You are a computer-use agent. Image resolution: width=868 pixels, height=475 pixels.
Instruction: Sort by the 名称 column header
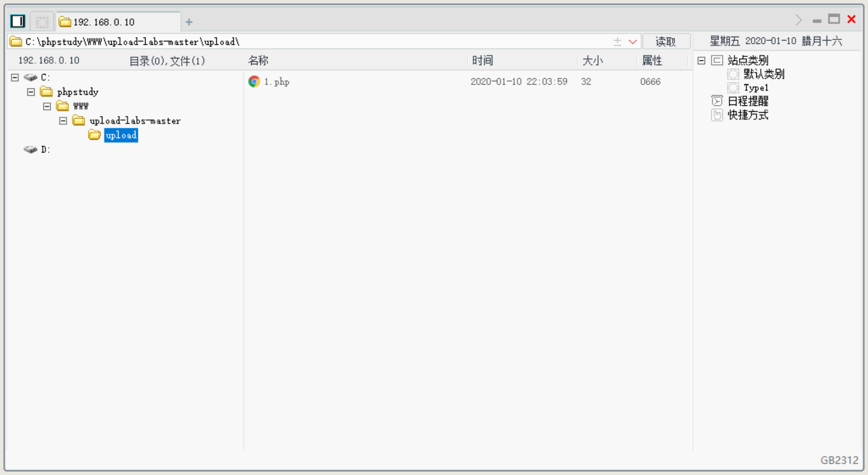pyautogui.click(x=258, y=60)
